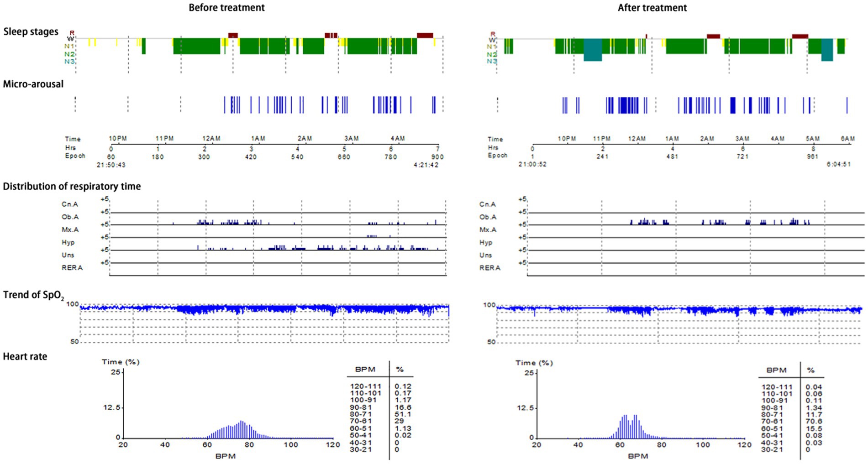
Task: Click "Time (%)" axis label after treatment
Action: [534, 363]
